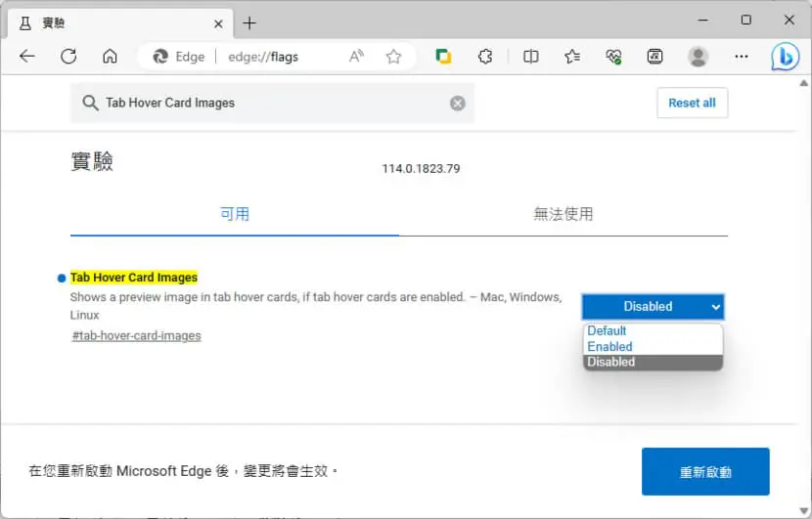
Task: Reload the page with the refresh icon
Action: point(68,56)
